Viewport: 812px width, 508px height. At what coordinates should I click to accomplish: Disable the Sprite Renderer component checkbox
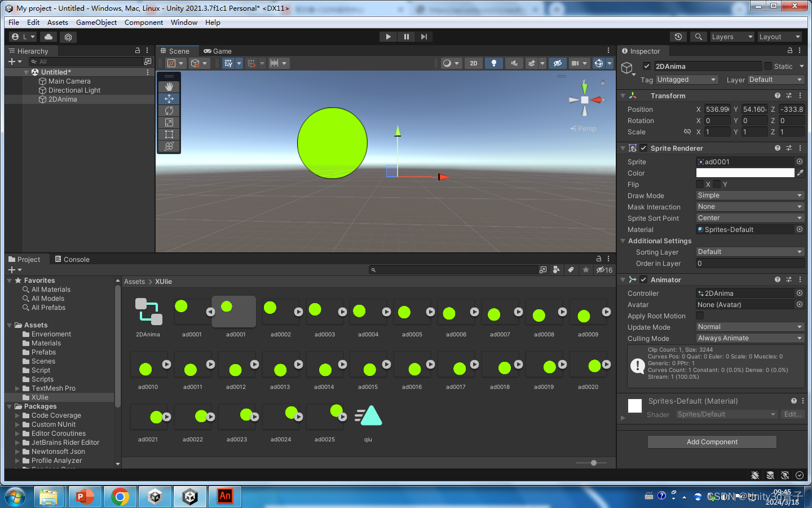[x=643, y=148]
